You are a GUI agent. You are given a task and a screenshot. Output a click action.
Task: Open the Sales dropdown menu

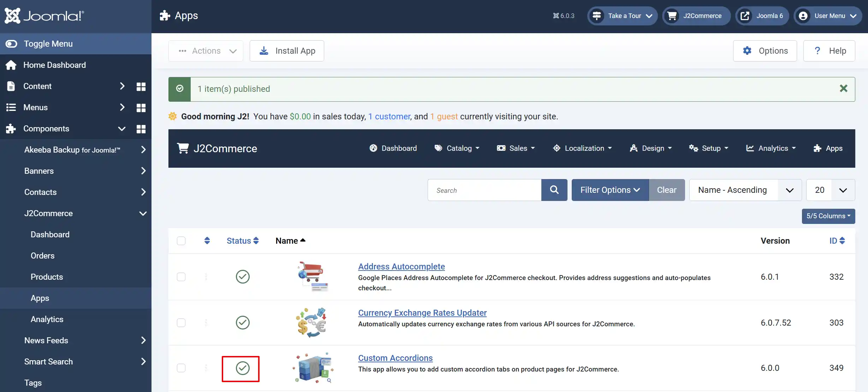click(516, 148)
